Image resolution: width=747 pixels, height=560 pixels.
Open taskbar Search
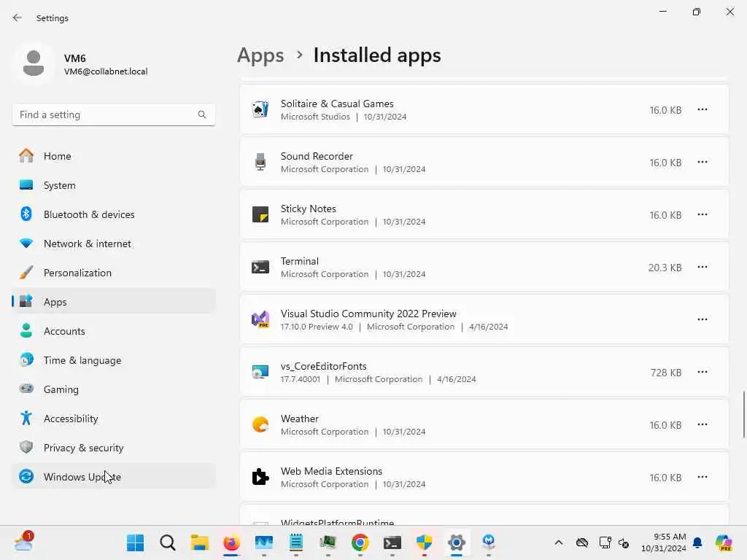(x=167, y=542)
